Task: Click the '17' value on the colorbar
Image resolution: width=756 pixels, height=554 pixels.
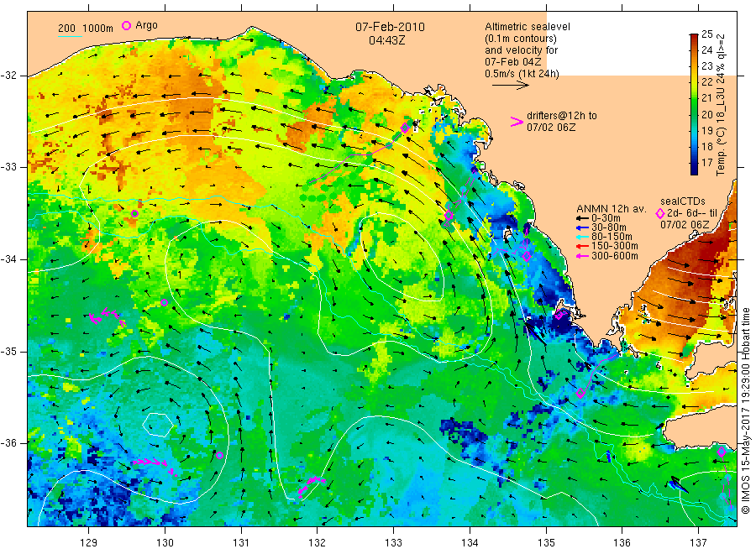Action: (706, 163)
